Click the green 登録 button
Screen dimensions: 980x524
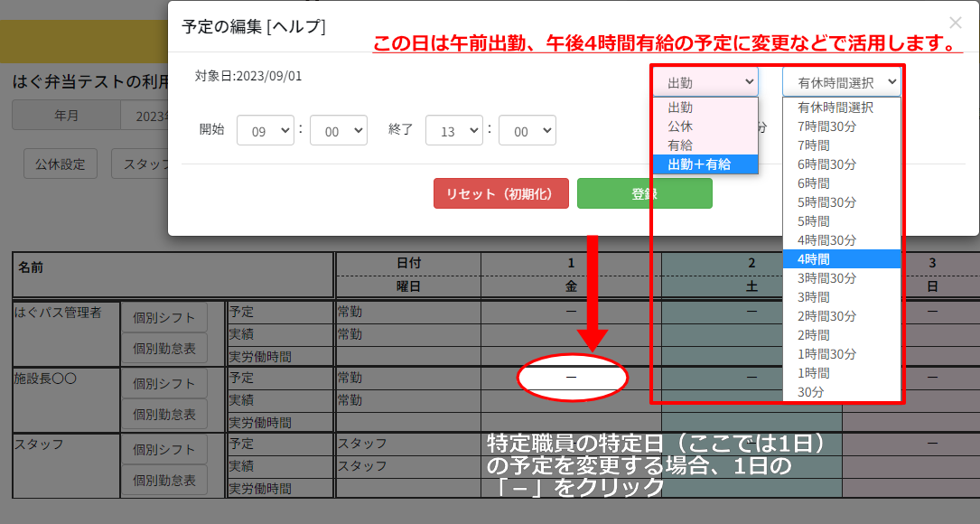pos(644,193)
